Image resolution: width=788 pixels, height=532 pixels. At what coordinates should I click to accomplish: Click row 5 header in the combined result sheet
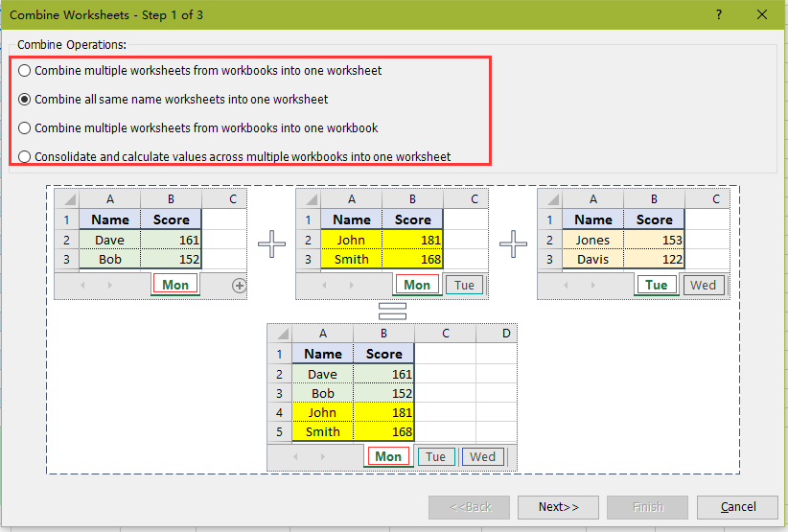279,431
